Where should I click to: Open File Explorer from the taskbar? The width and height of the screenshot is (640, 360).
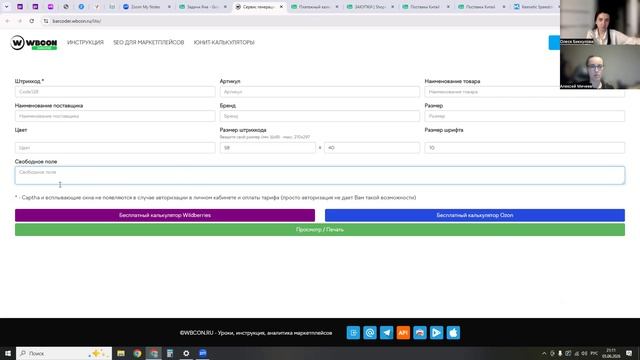pyautogui.click(x=121, y=353)
